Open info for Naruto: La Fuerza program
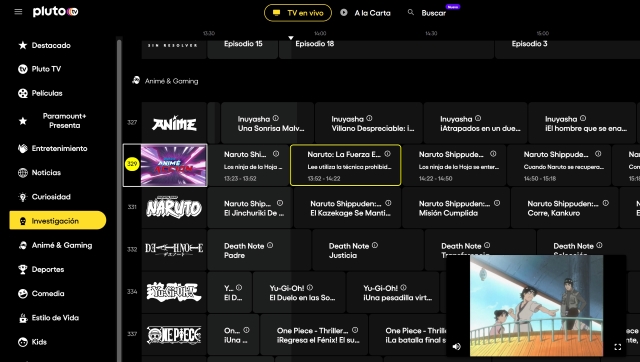Image resolution: width=640 pixels, height=362 pixels. coord(387,154)
